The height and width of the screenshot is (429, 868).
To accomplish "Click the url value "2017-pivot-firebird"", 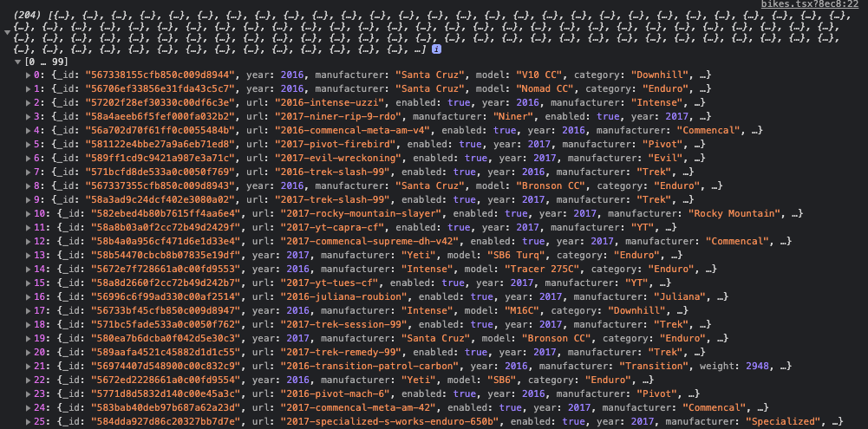I will pos(335,144).
